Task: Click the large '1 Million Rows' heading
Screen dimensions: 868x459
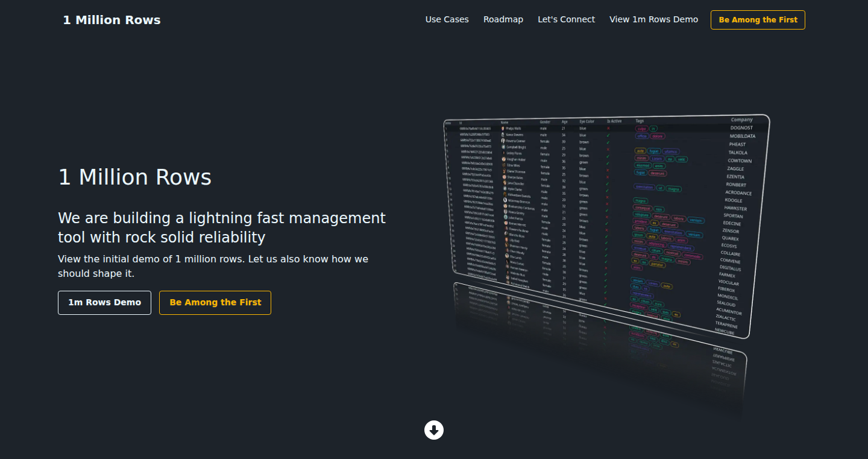Action: [135, 177]
